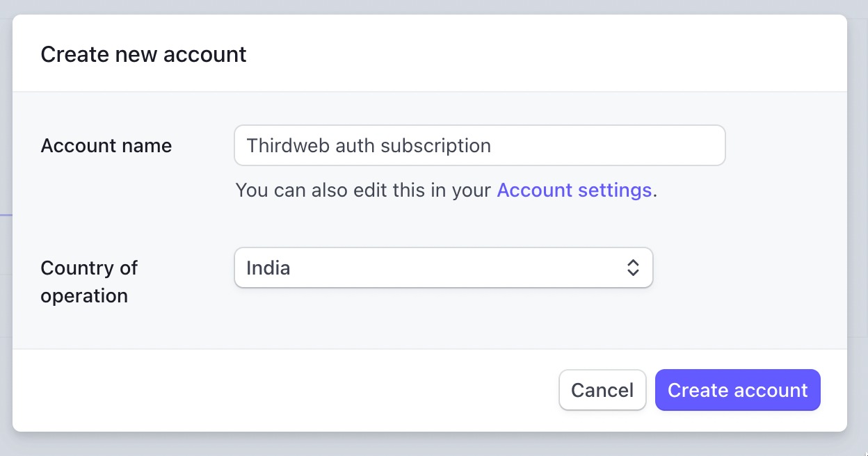868x456 pixels.
Task: Click the Account name label
Action: tap(106, 145)
